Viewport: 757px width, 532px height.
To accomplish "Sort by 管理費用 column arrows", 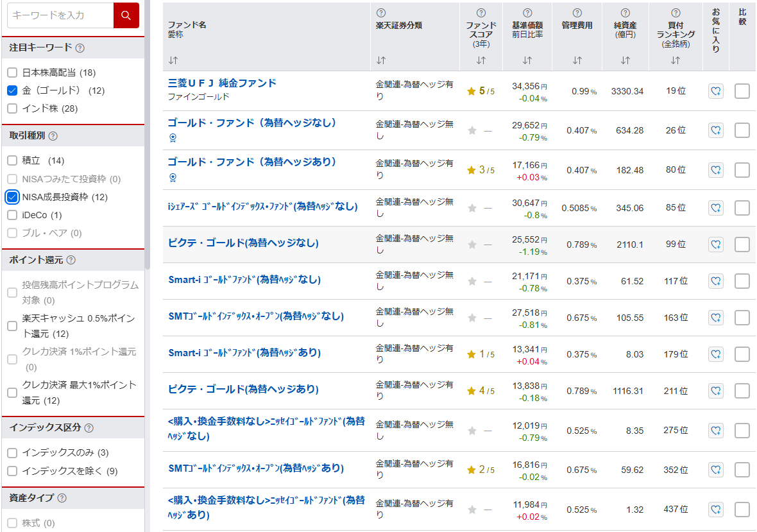I will (x=577, y=60).
